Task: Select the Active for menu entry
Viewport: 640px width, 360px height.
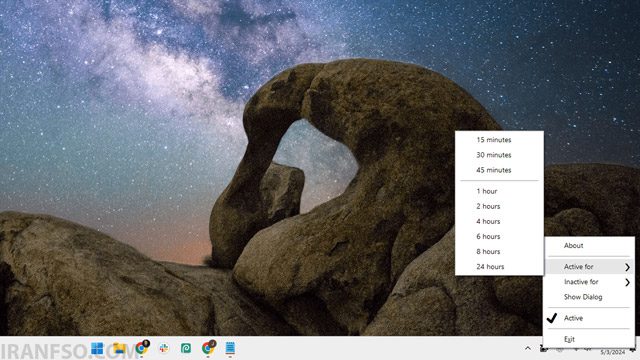Action: click(588, 267)
